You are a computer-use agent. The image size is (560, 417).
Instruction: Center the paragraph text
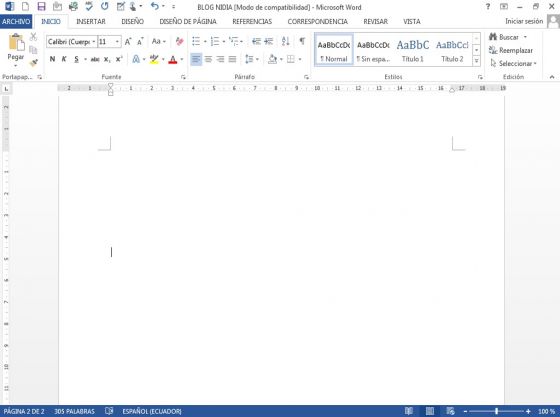(x=208, y=59)
